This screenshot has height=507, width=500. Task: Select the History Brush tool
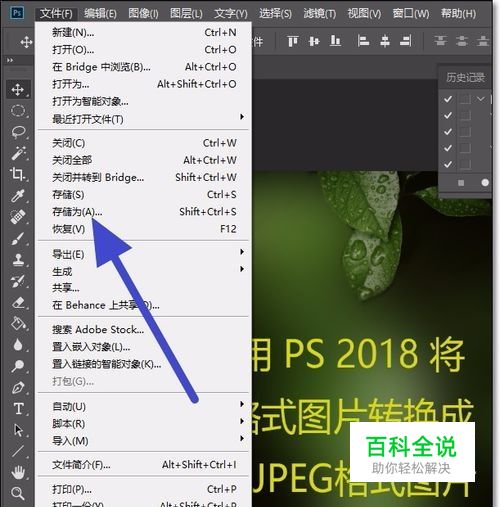pyautogui.click(x=18, y=281)
